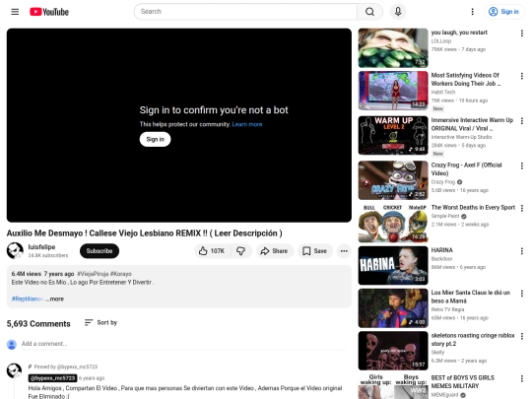Open 'WARM UP LEVEL 2' video thumbnail

coord(393,135)
